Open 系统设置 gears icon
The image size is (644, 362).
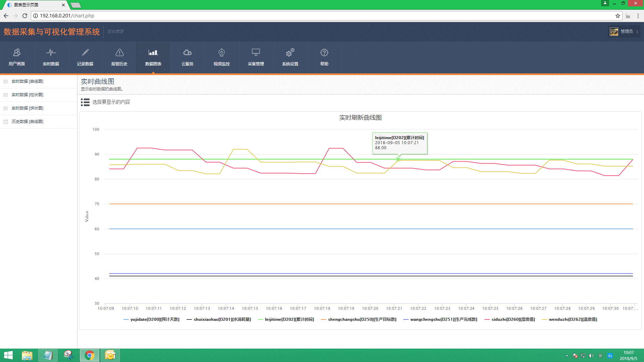[290, 53]
